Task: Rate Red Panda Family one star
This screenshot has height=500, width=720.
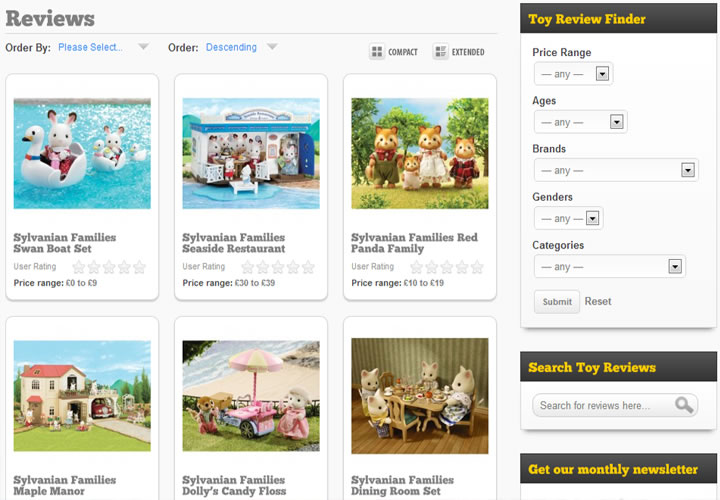Action: (417, 267)
